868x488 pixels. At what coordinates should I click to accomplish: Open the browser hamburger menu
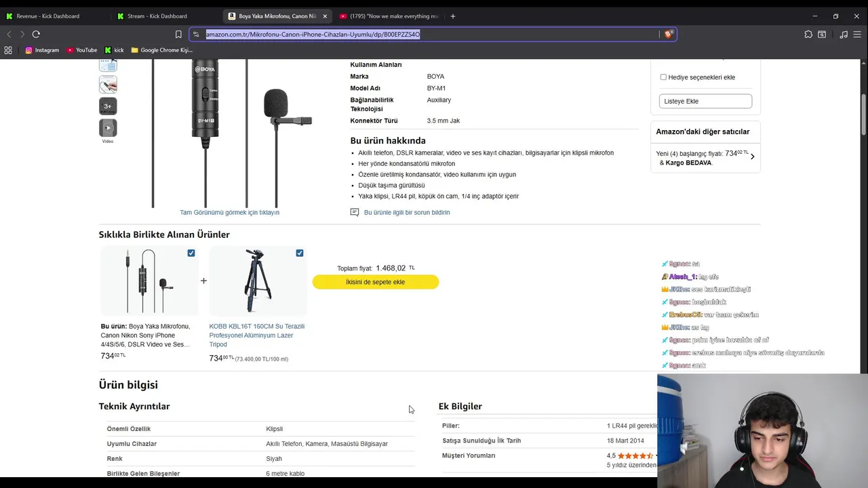858,34
